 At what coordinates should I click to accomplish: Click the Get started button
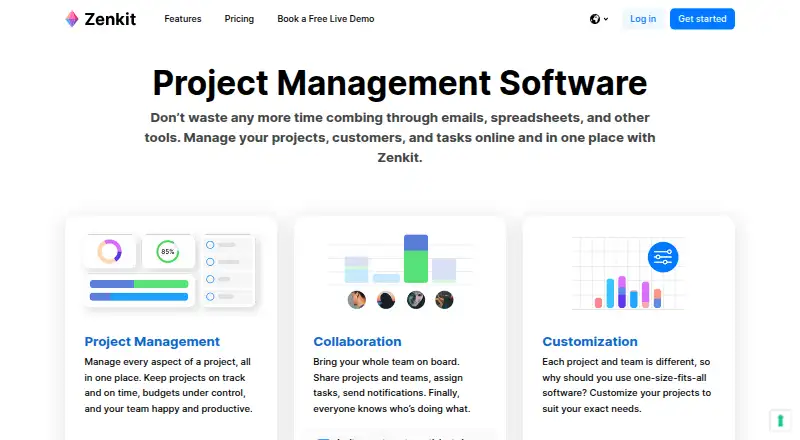click(x=702, y=19)
